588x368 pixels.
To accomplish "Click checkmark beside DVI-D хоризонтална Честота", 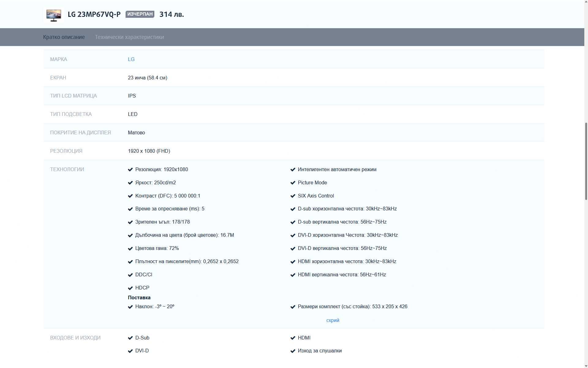I will coord(293,235).
